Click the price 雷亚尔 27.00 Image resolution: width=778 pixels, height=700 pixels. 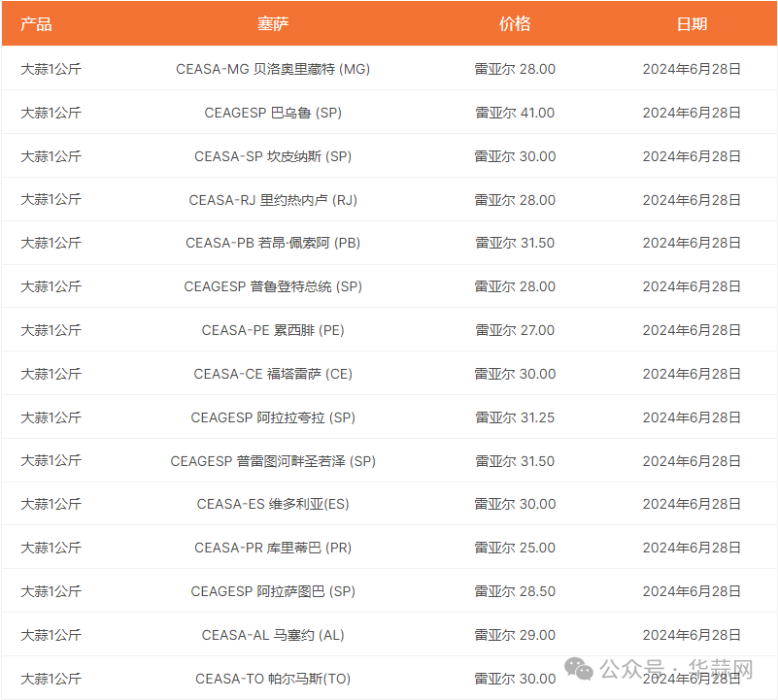click(x=515, y=330)
